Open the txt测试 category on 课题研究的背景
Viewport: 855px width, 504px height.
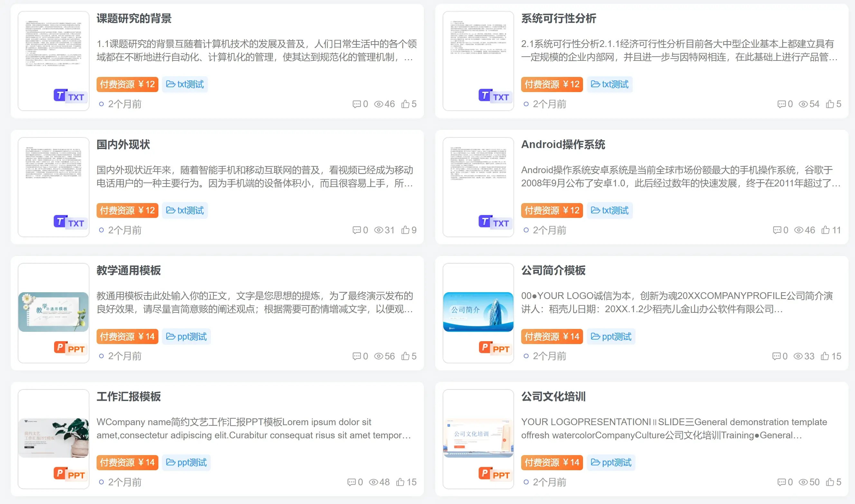[x=185, y=84]
